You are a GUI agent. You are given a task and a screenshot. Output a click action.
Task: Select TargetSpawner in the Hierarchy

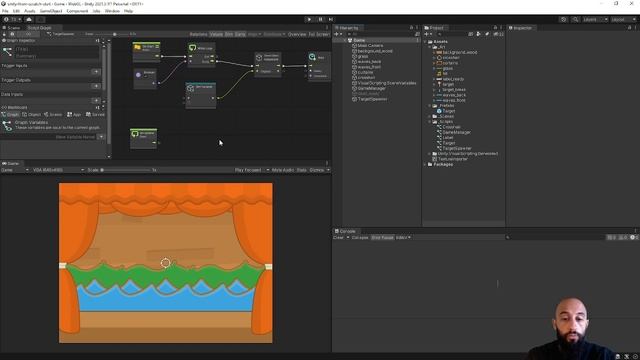tap(372, 99)
